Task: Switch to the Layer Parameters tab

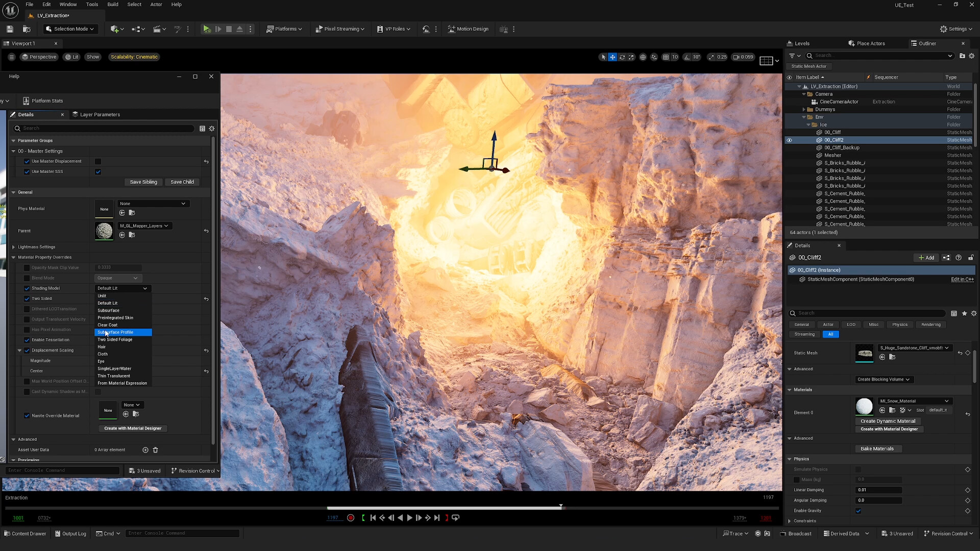Action: pos(96,115)
